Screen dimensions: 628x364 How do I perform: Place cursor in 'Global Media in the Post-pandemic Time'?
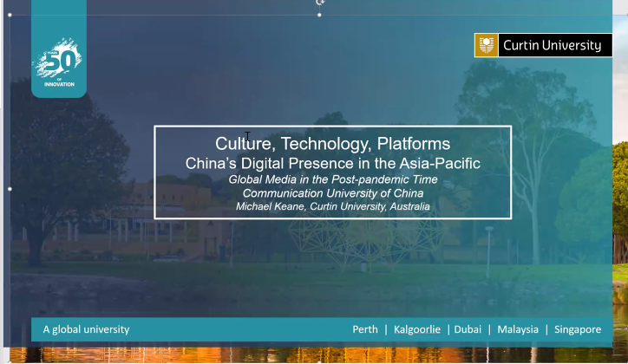click(x=332, y=179)
